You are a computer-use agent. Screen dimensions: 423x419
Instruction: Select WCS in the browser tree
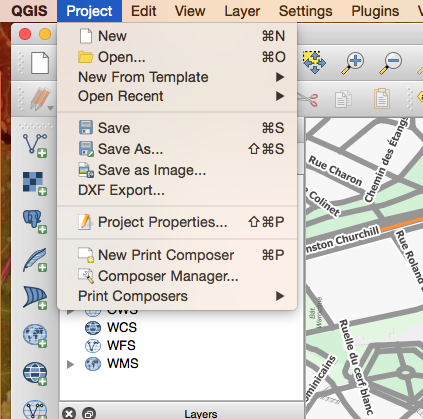tap(122, 327)
